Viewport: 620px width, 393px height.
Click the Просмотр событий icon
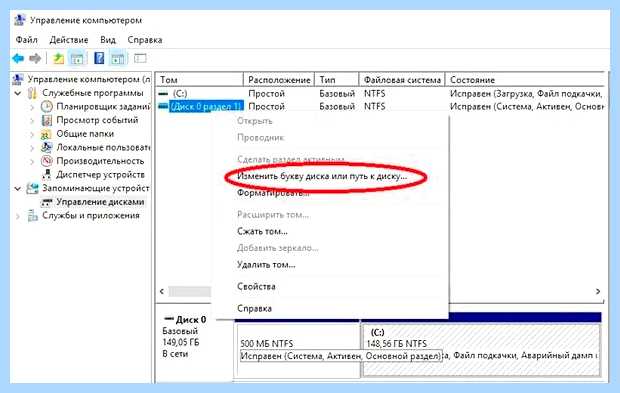[x=47, y=120]
